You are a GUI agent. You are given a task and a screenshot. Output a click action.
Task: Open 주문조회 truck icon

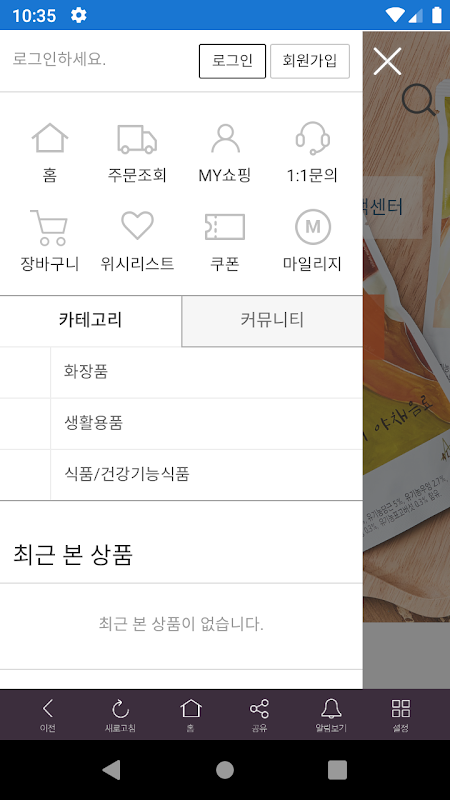tap(137, 139)
